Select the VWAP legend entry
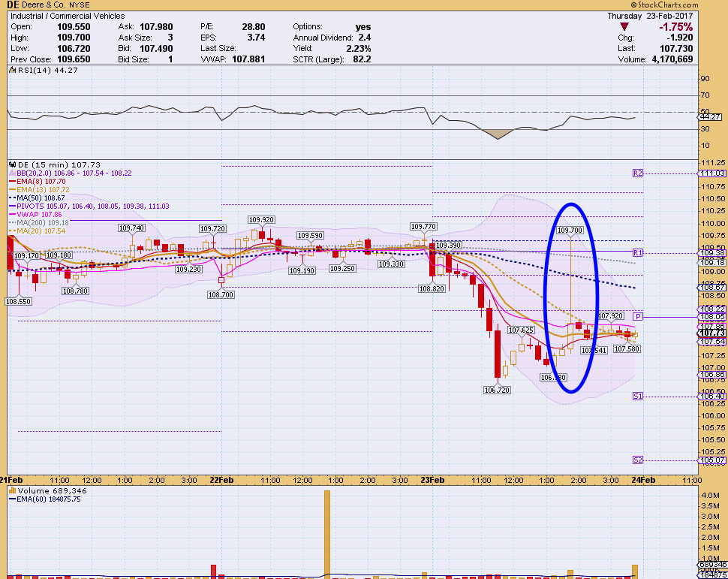The image size is (728, 579). (37, 214)
